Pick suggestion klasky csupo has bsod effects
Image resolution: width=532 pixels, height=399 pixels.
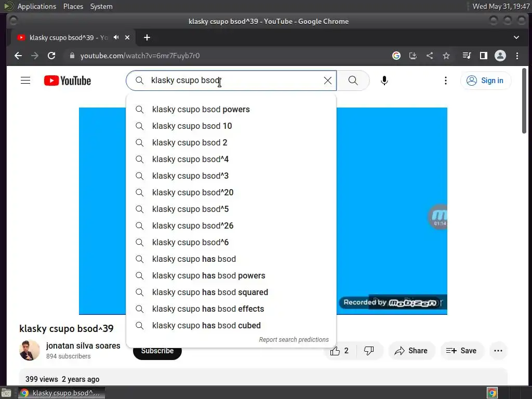click(231, 309)
